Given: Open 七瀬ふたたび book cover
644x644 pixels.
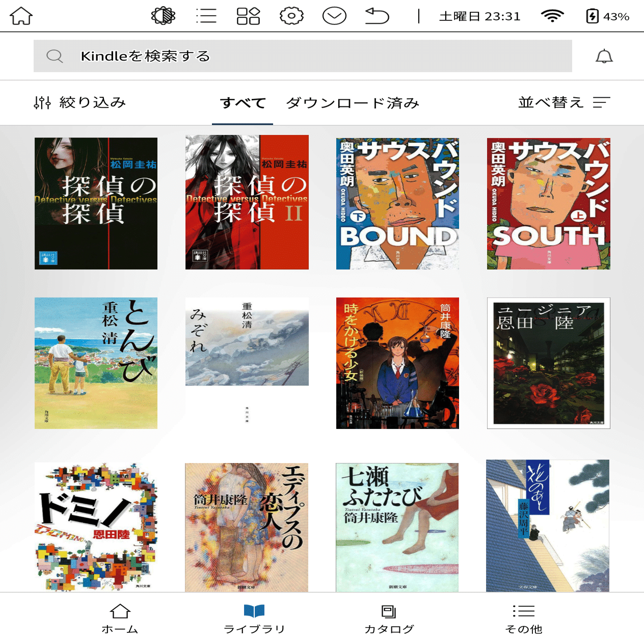Looking at the screenshot, I should [x=397, y=527].
